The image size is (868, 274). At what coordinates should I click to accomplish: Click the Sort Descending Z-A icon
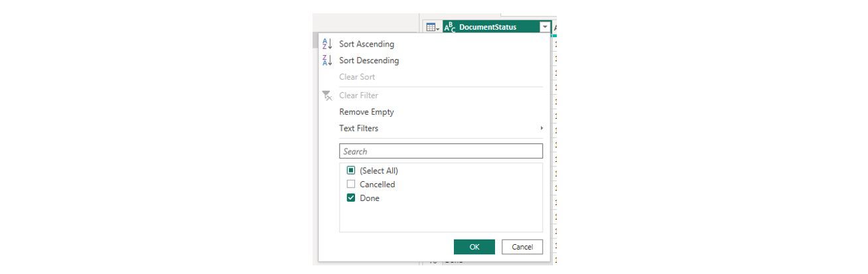[326, 60]
